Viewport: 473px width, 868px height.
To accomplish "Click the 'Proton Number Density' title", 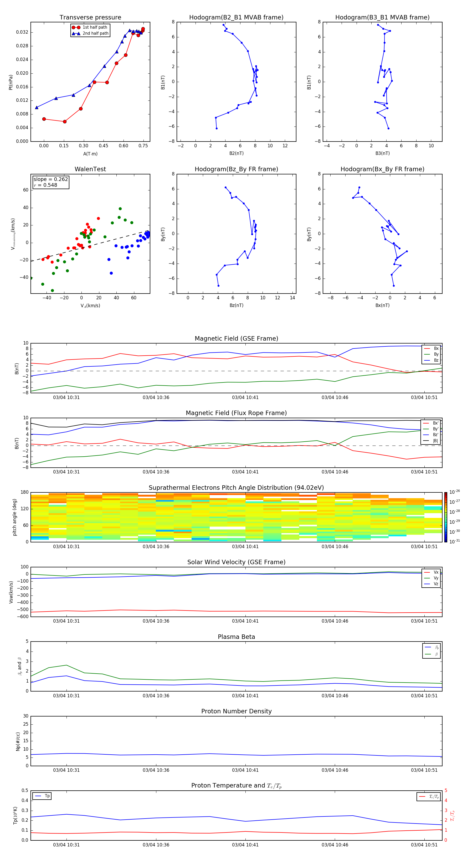I will click(x=236, y=712).
